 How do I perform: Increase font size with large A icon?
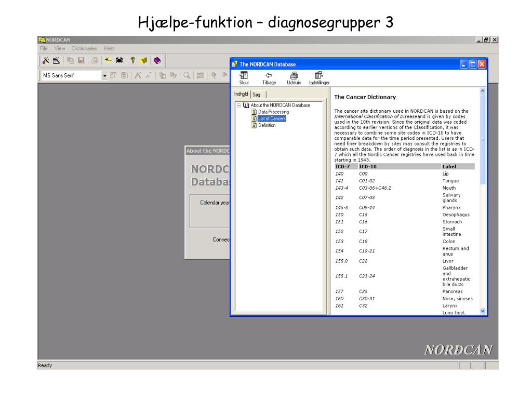coord(138,75)
